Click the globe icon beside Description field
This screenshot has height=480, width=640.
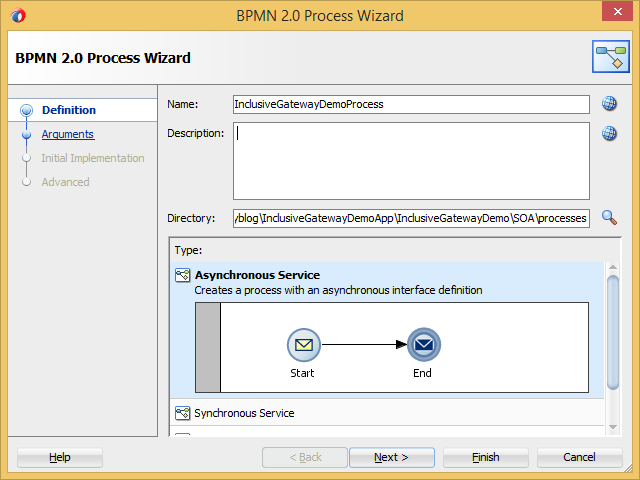pos(609,133)
